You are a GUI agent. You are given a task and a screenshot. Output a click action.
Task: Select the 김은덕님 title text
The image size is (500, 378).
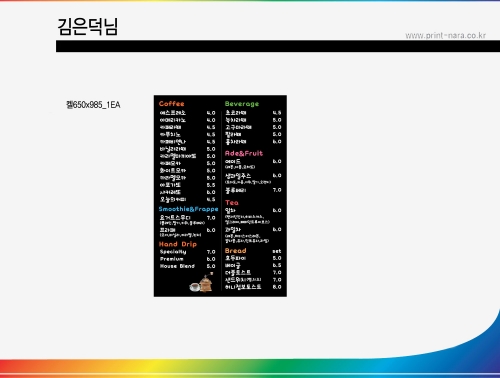(x=88, y=26)
